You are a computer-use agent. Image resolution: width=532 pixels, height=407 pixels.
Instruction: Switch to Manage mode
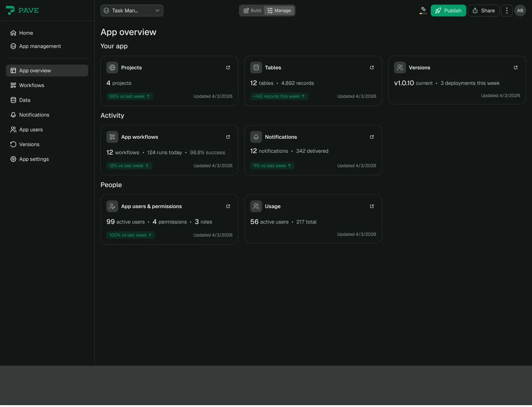click(279, 10)
